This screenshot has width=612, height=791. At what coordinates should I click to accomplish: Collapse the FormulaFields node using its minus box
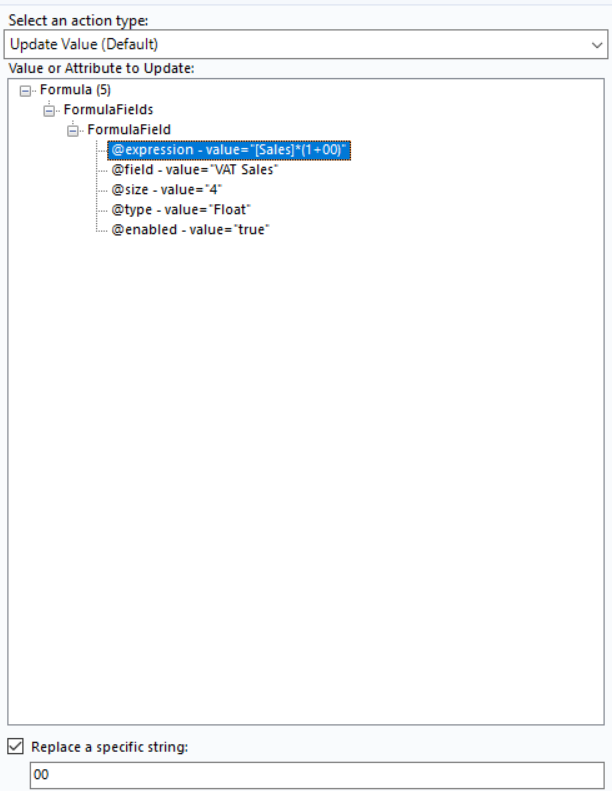(48, 110)
